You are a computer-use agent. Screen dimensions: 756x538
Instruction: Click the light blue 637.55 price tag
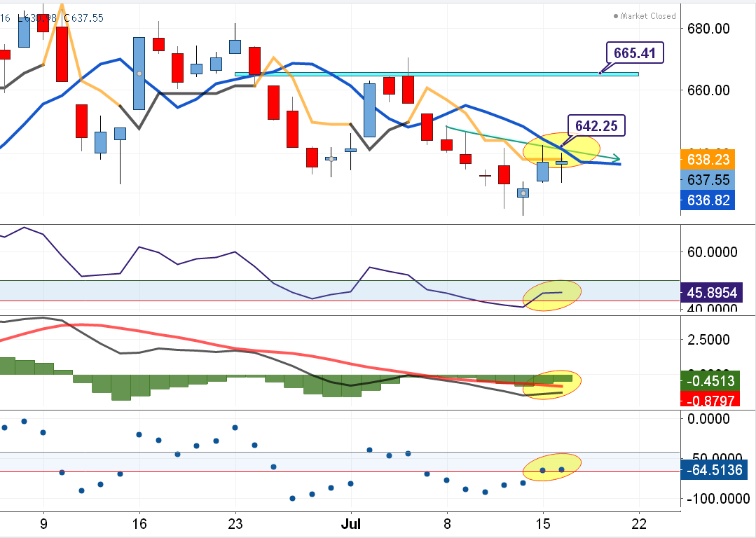pos(708,180)
